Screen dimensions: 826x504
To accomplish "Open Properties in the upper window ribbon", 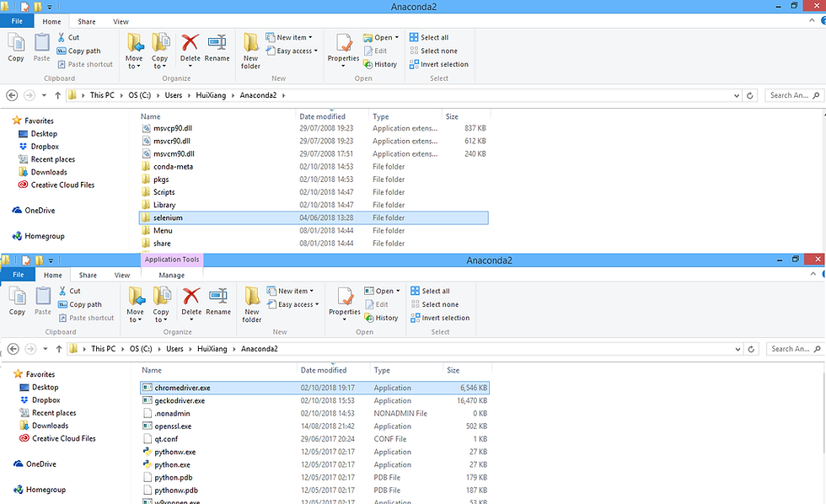I will tap(344, 51).
